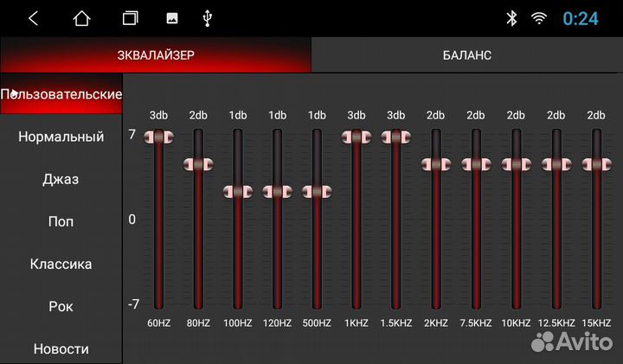623x364 pixels.
Task: Switch to the Эквалайзер tab
Action: 156,55
